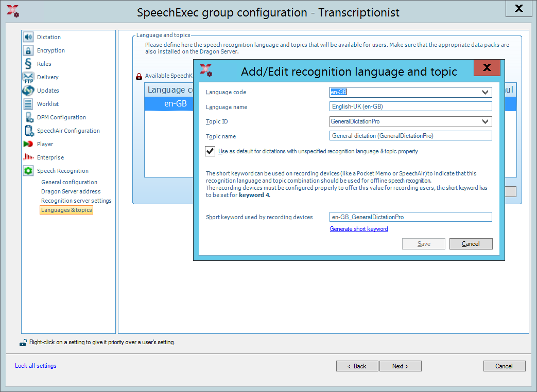Select Languages & topics sub-item
The image size is (537, 392).
(x=66, y=210)
